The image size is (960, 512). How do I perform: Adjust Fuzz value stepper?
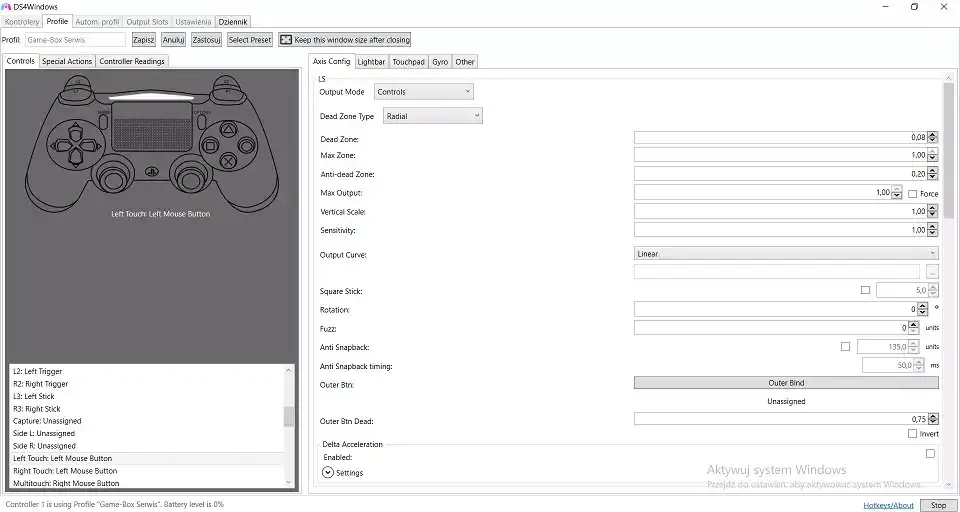[x=913, y=328]
